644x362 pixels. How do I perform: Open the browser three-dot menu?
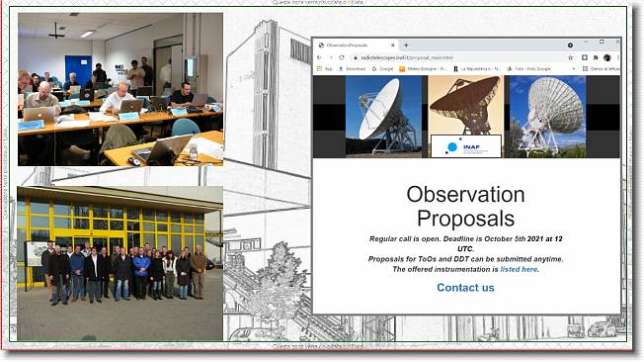coord(617,57)
